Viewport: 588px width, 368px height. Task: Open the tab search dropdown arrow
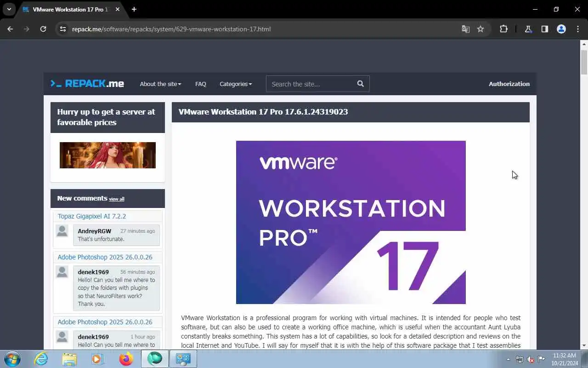click(x=9, y=9)
